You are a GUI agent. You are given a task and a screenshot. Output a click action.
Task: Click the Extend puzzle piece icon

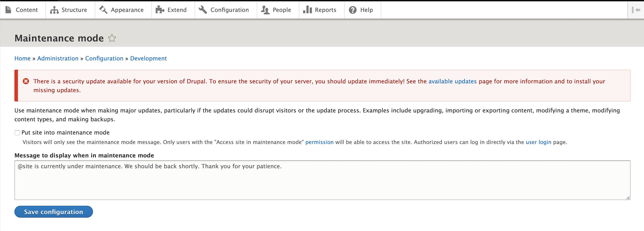click(160, 10)
